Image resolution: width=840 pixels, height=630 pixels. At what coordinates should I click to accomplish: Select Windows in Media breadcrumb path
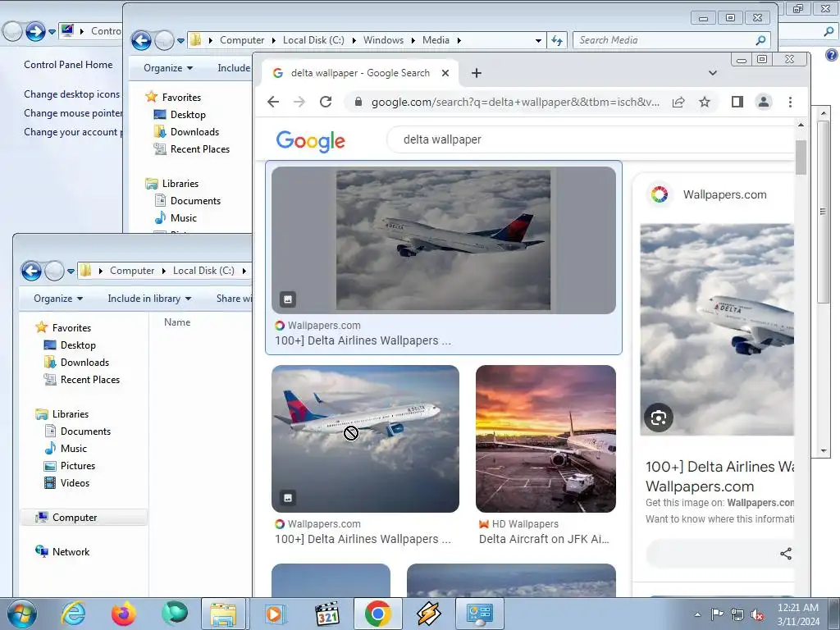[383, 40]
